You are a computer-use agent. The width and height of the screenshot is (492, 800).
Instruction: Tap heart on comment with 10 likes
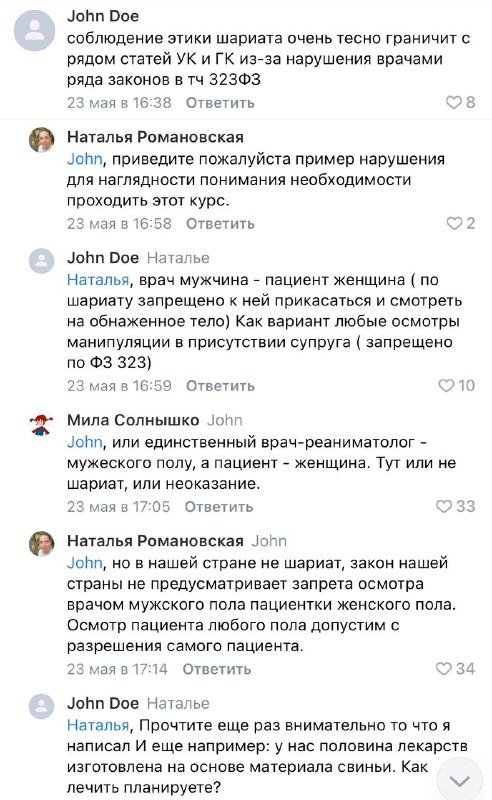(x=446, y=385)
